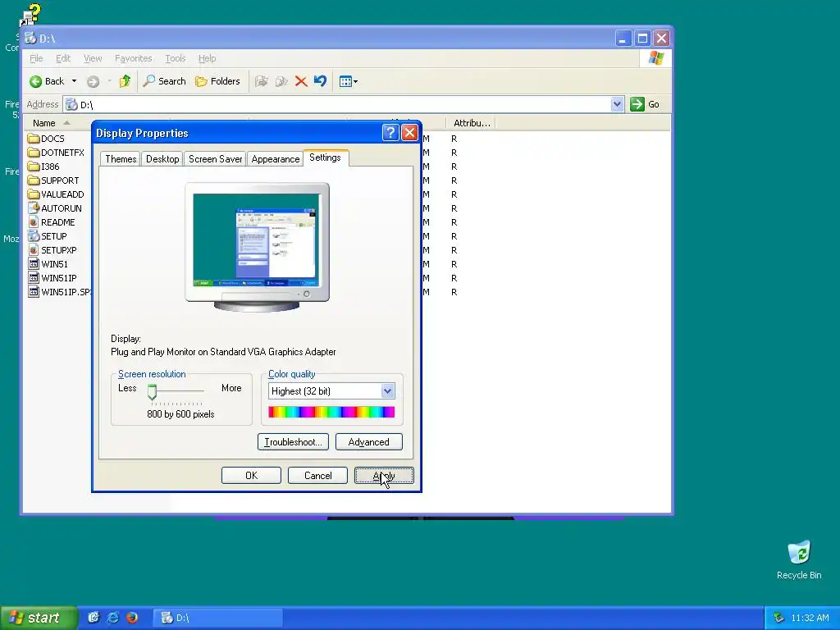Click Cancel in Display Properties
840x630 pixels.
[x=317, y=476]
